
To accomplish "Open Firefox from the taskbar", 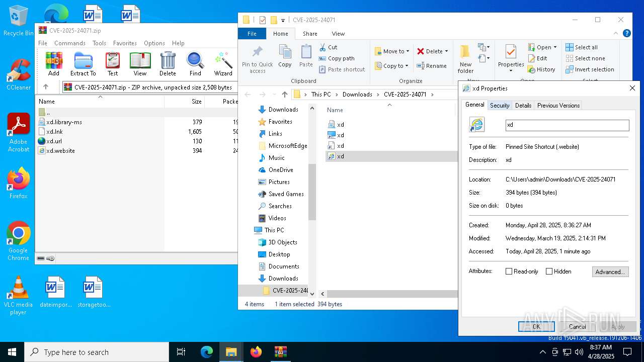I will [x=256, y=352].
